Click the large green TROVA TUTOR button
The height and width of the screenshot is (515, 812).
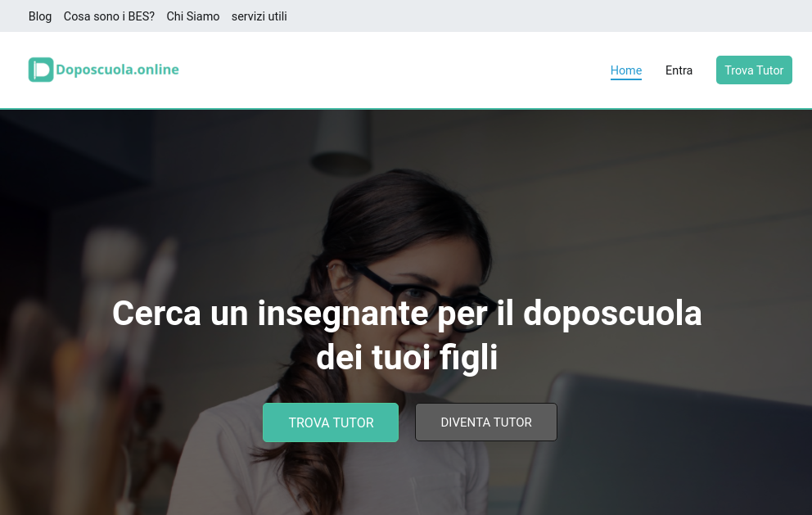tap(331, 422)
